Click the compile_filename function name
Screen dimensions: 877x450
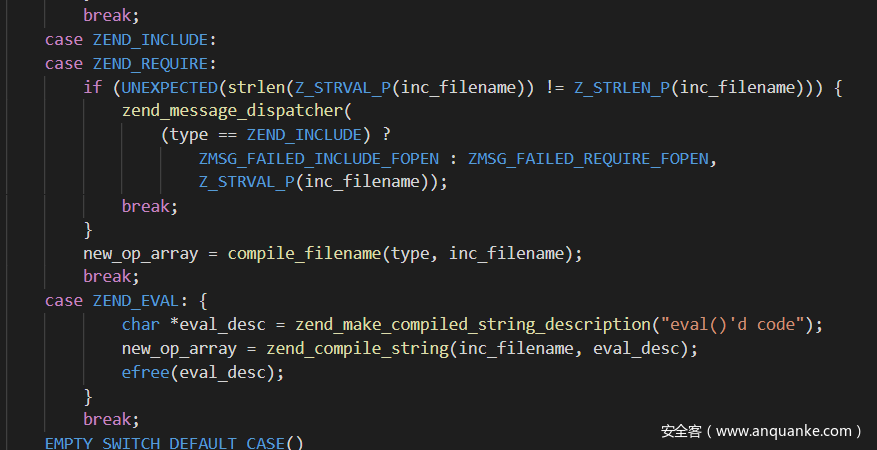[304, 253]
